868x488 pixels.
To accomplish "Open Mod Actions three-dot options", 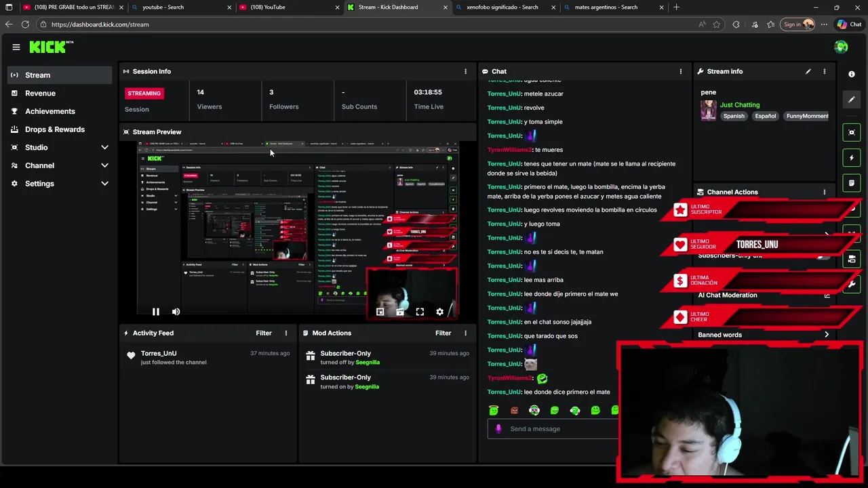I will click(465, 333).
